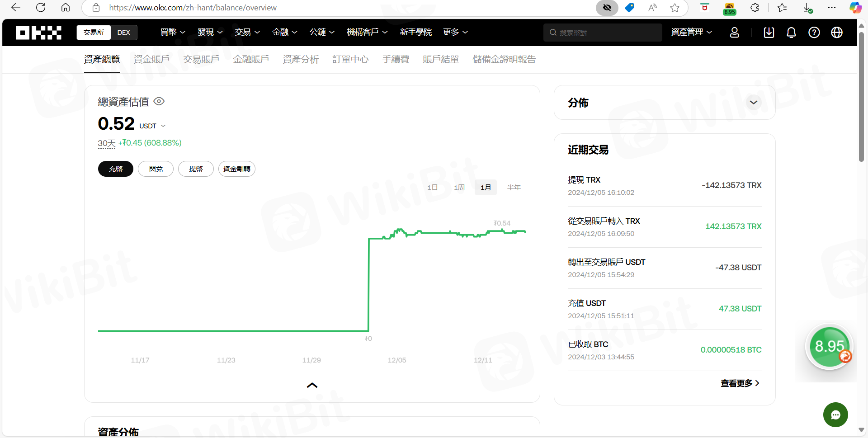The height and width of the screenshot is (438, 868).
Task: Open the 交易 menu in navigation
Action: point(247,33)
